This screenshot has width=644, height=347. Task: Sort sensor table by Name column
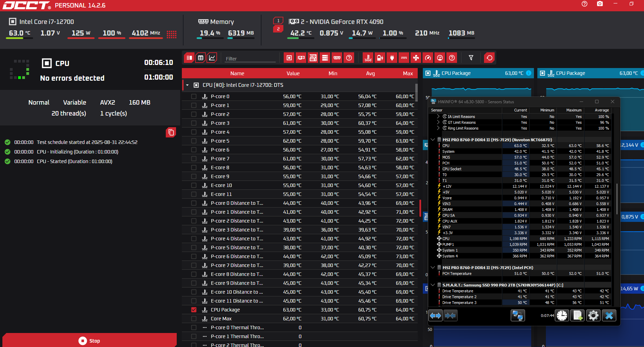(237, 74)
